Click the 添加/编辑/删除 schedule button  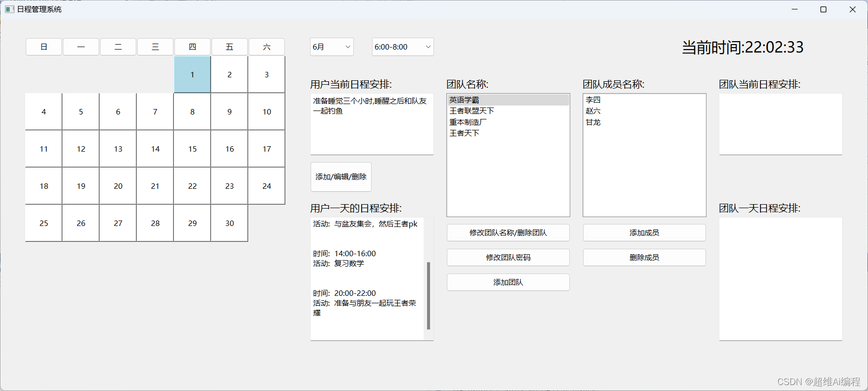(x=341, y=177)
